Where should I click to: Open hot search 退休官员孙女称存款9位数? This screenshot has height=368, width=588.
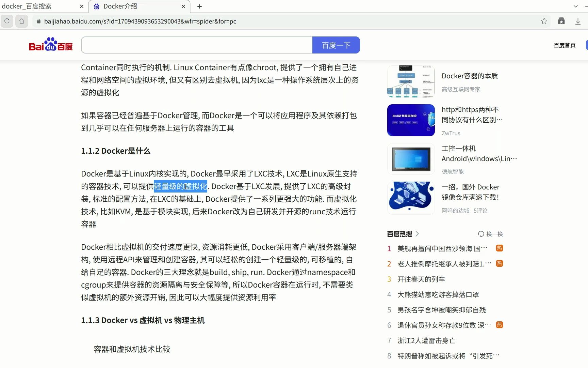[x=444, y=325]
